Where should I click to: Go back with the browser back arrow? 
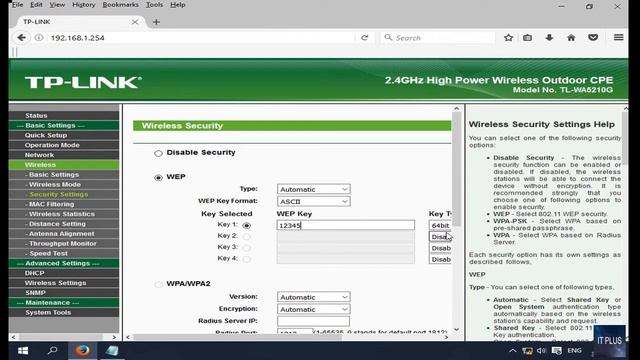pos(21,38)
